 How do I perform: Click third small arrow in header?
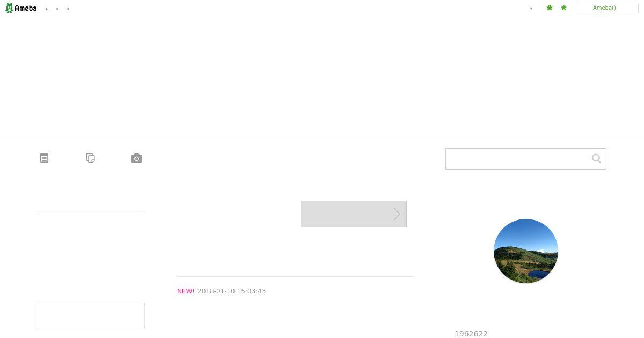tap(68, 9)
